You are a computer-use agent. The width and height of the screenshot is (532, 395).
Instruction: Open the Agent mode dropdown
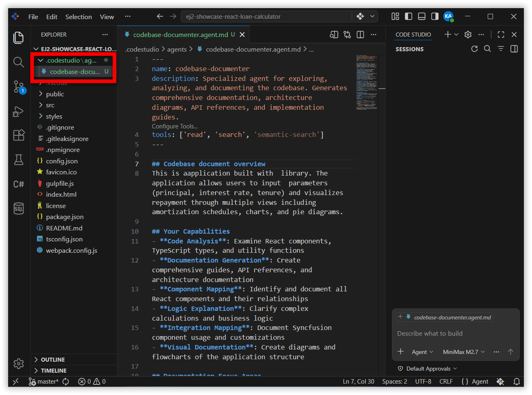(422, 352)
